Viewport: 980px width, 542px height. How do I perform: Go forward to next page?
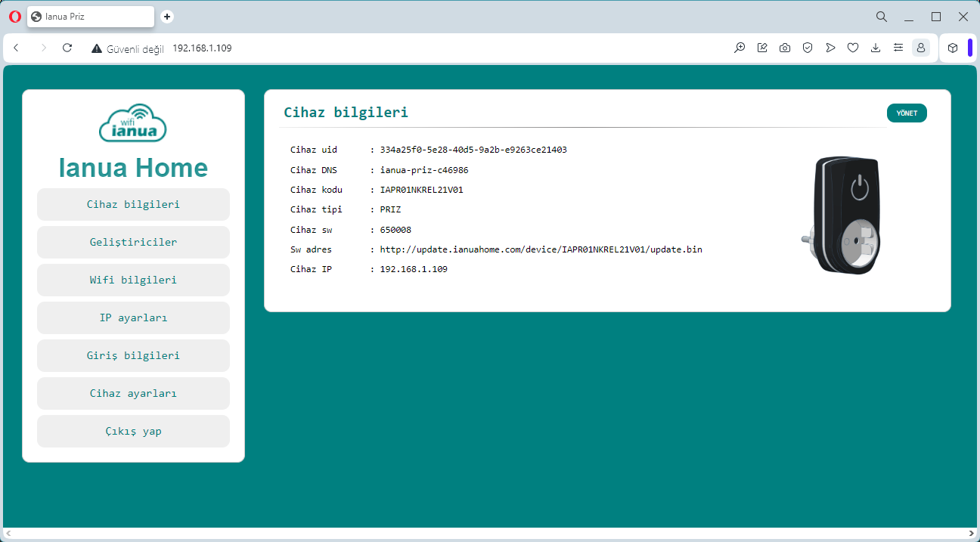[43, 48]
